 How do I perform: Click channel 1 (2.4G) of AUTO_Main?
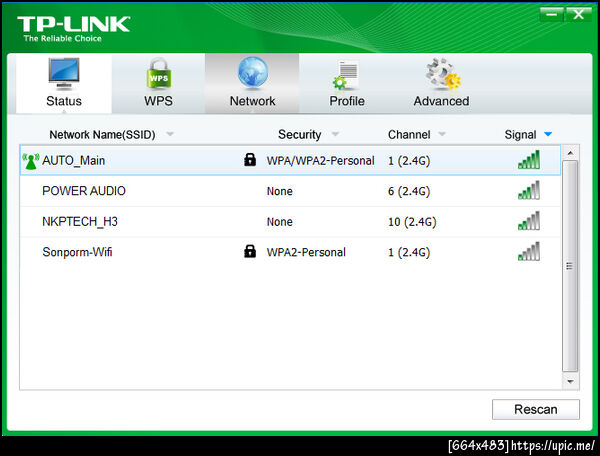point(409,161)
